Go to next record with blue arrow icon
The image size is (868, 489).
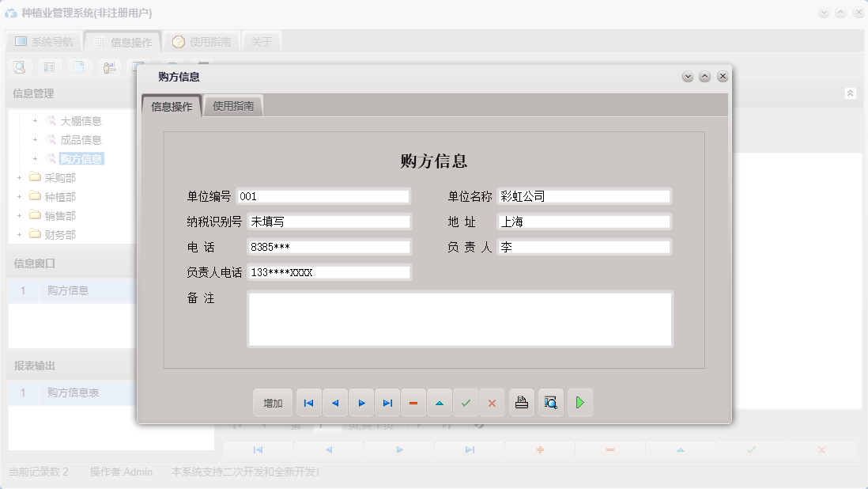tap(361, 403)
